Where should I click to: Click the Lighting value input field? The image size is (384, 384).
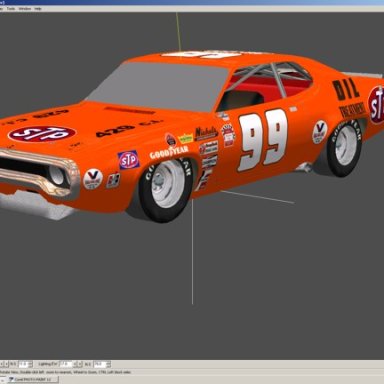[x=65, y=364]
